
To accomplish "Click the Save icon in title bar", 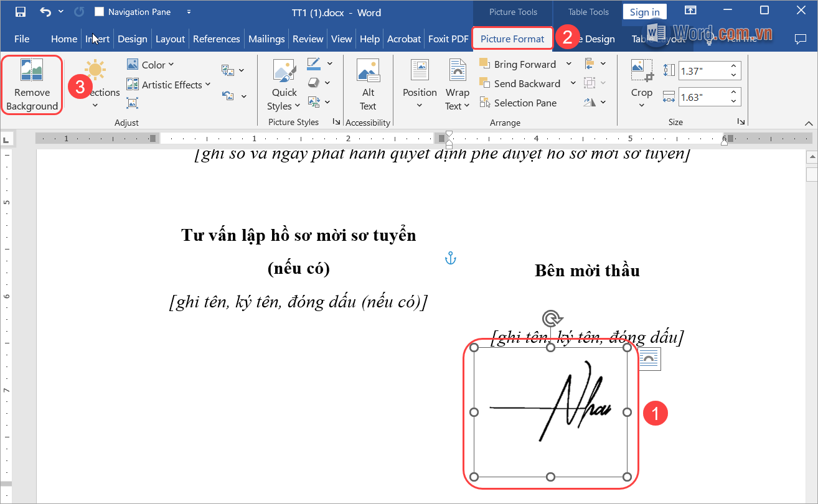I will click(21, 12).
